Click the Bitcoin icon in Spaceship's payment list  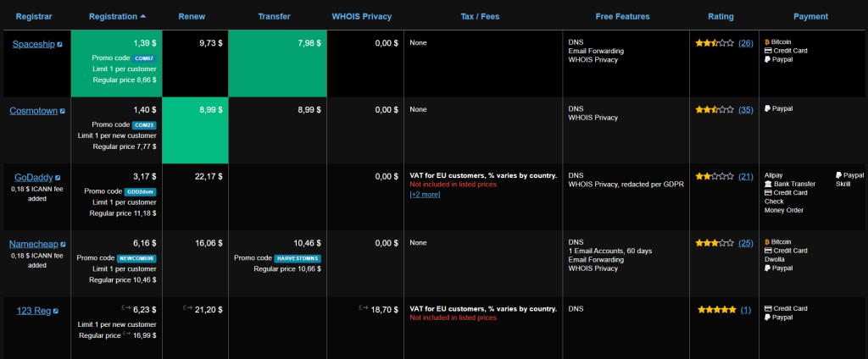pos(767,41)
